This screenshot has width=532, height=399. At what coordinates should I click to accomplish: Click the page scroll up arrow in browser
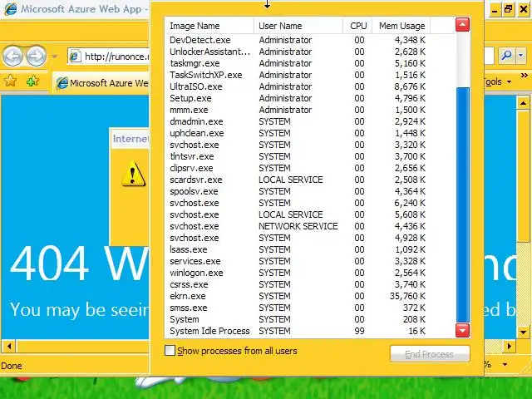[523, 102]
